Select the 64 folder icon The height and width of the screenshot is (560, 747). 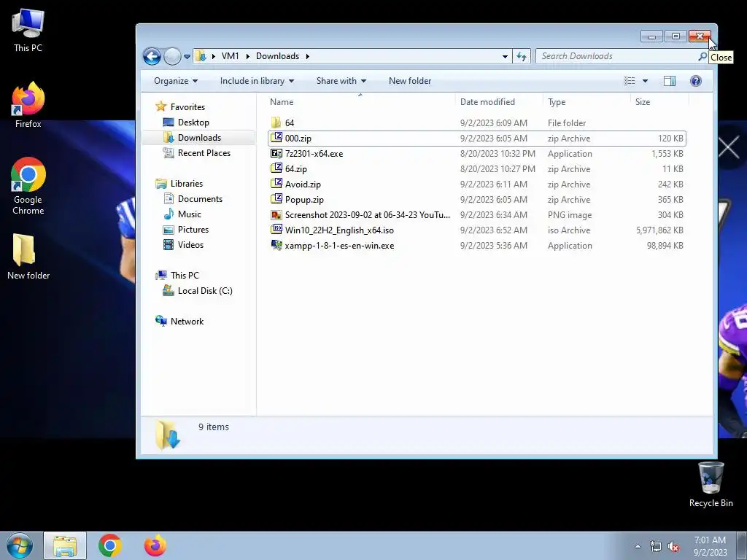tap(276, 122)
